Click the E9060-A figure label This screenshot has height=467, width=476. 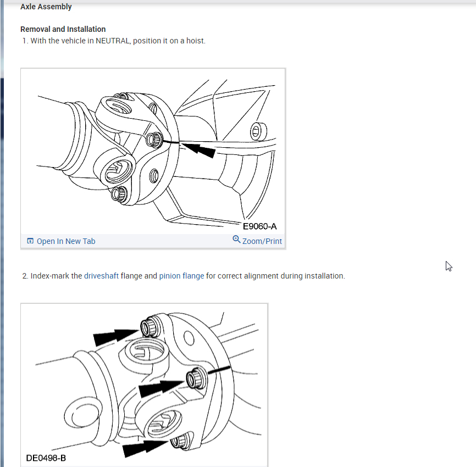pyautogui.click(x=259, y=226)
